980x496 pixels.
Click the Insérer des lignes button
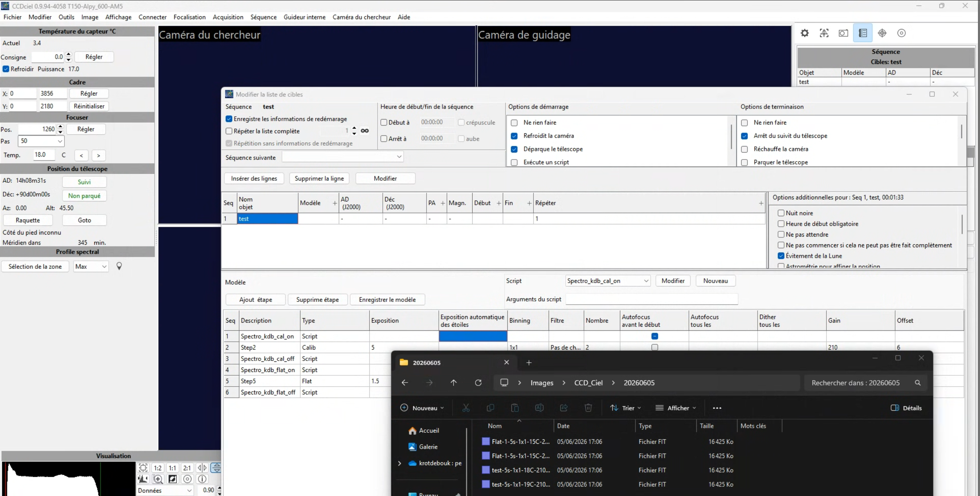(254, 178)
